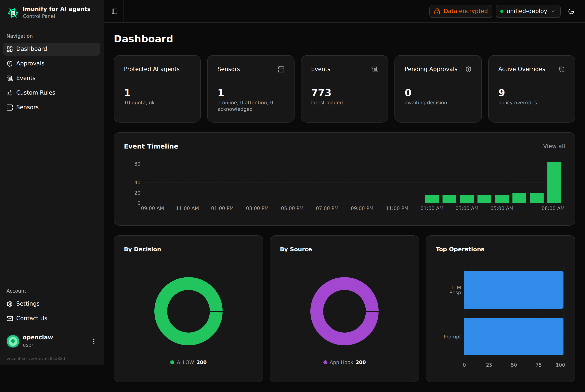Click the server icon on Sensors card
The image size is (585, 392).
pyautogui.click(x=281, y=69)
